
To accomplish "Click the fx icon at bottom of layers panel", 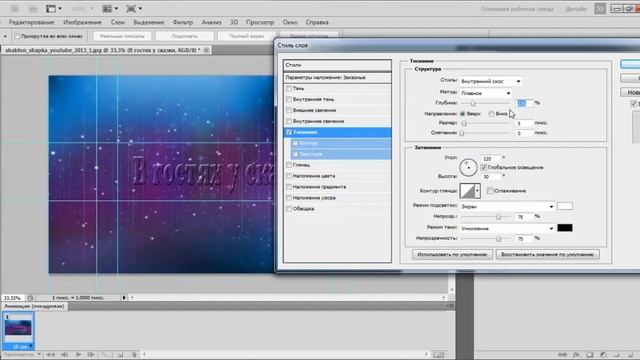I will click(x=576, y=355).
